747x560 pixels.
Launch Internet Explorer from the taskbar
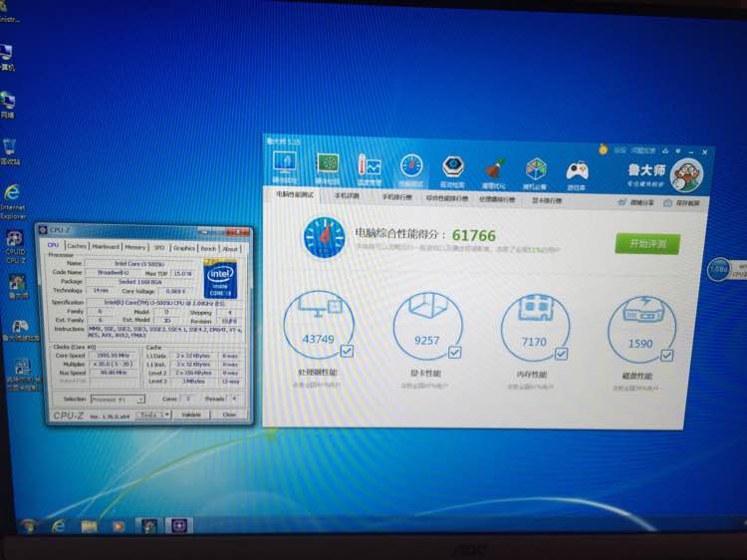pyautogui.click(x=58, y=526)
